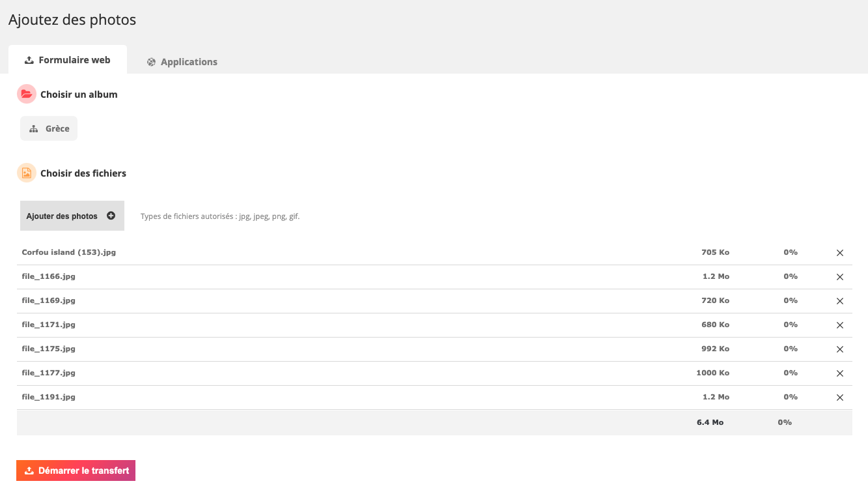868x492 pixels.
Task: Select the file_1175.jpg file name
Action: pyautogui.click(x=49, y=349)
